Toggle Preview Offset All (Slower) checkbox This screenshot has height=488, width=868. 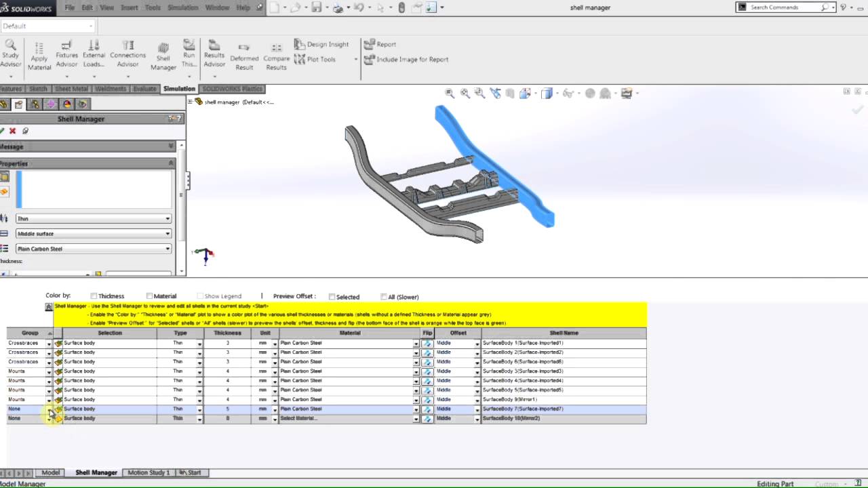click(384, 297)
